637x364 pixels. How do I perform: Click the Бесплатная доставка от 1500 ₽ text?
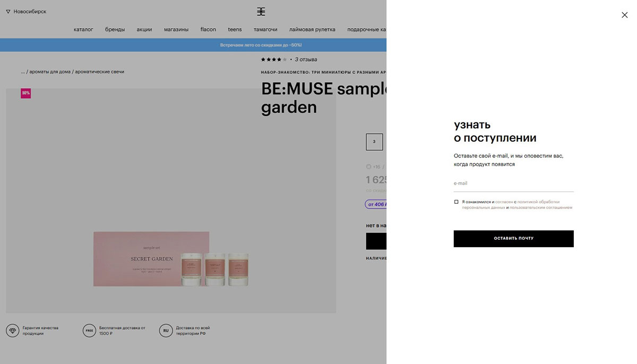pos(122,331)
